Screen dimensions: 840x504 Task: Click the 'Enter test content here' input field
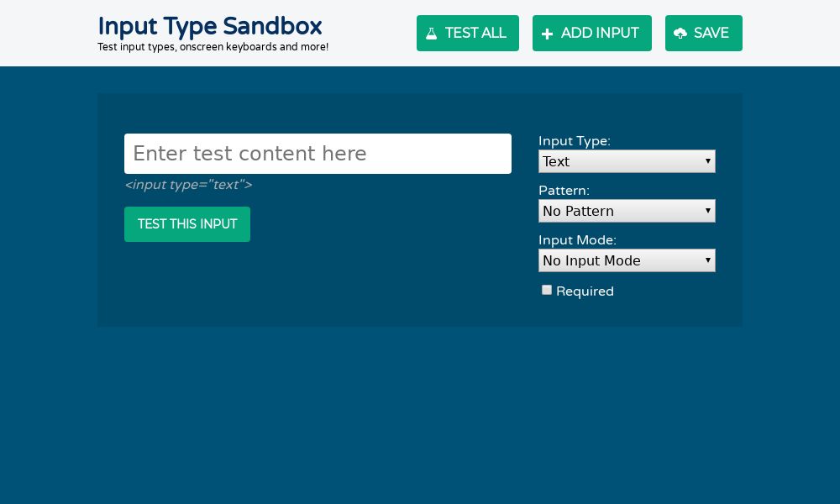318,154
